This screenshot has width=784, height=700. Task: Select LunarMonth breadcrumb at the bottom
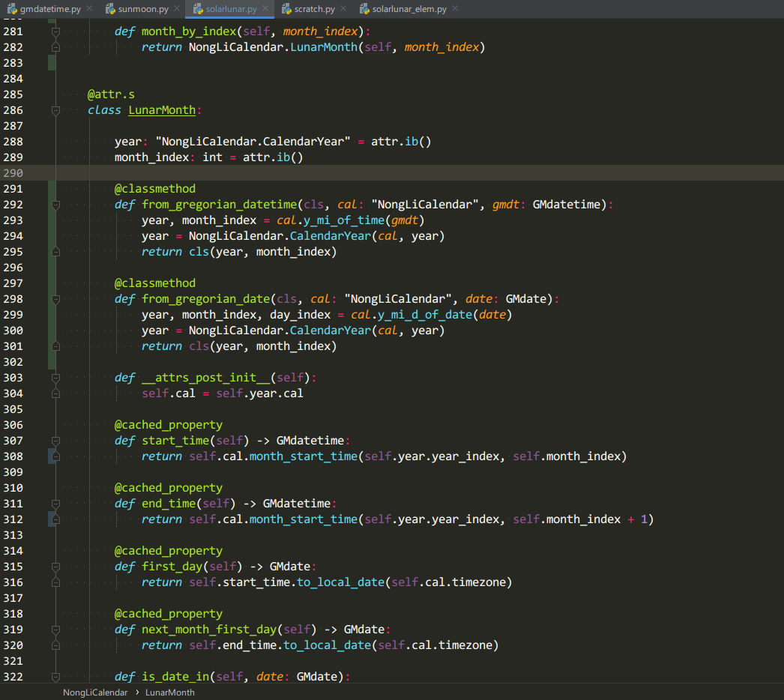coord(169,693)
